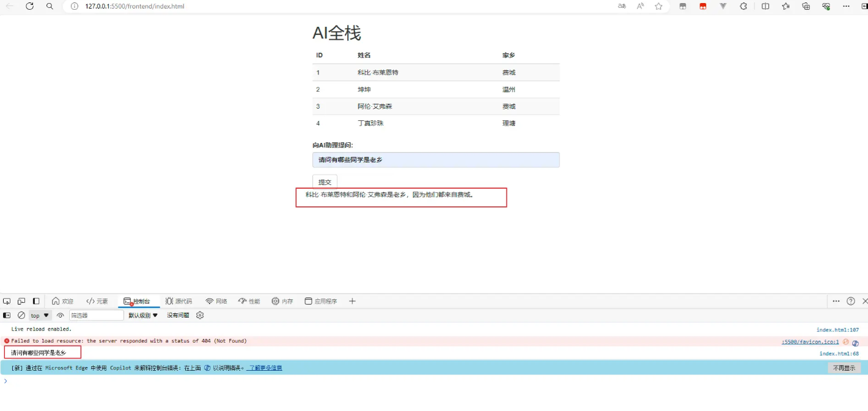Click the Copilot explain error icon
This screenshot has width=868, height=411.
(x=856, y=343)
